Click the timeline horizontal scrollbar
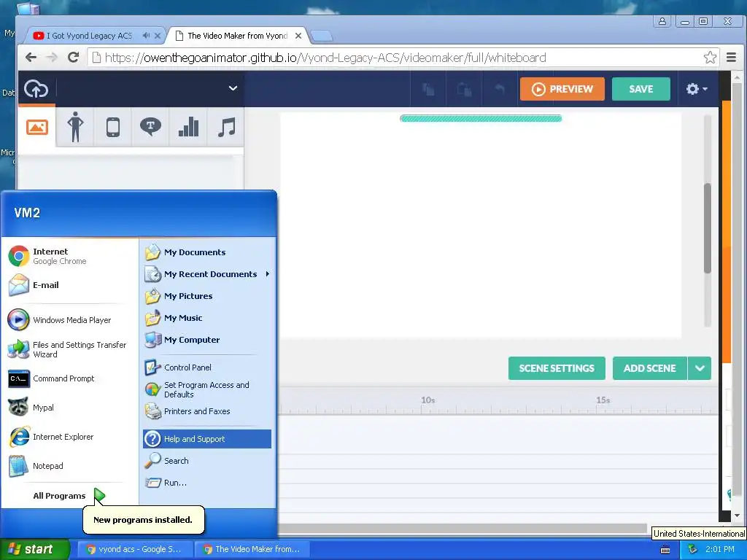Viewport: 747px width, 560px height. pos(462,528)
